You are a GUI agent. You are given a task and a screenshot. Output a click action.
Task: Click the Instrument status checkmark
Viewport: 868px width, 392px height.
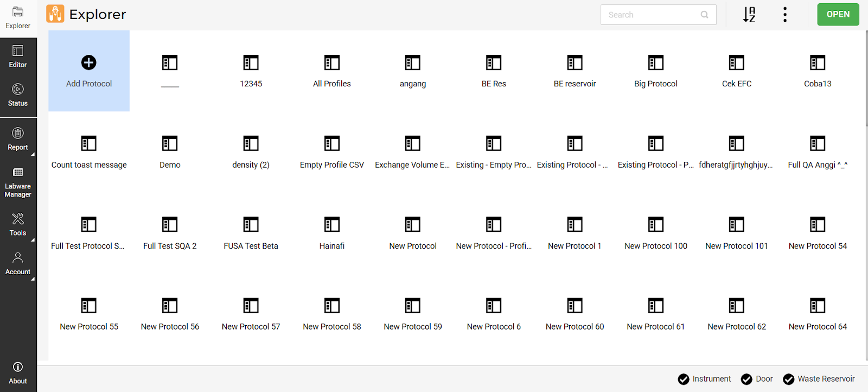click(684, 379)
